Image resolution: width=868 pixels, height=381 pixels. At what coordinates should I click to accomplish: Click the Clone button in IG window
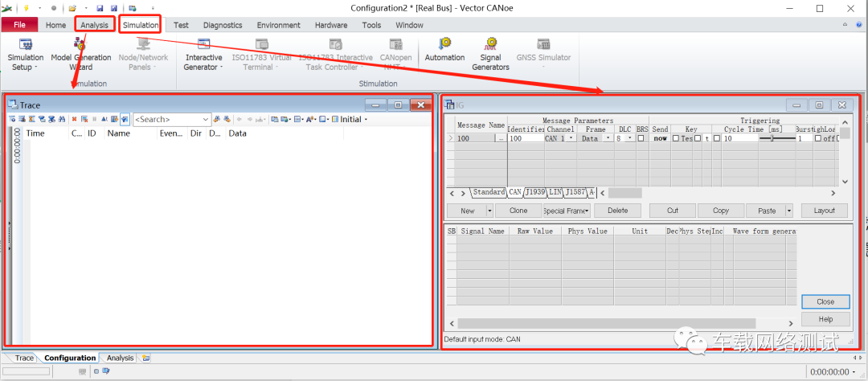518,211
